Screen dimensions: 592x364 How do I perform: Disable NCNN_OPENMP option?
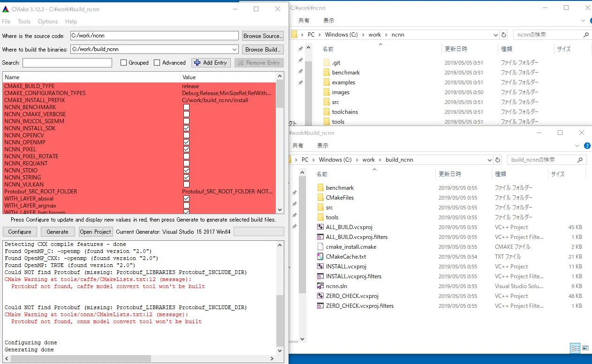coord(186,142)
